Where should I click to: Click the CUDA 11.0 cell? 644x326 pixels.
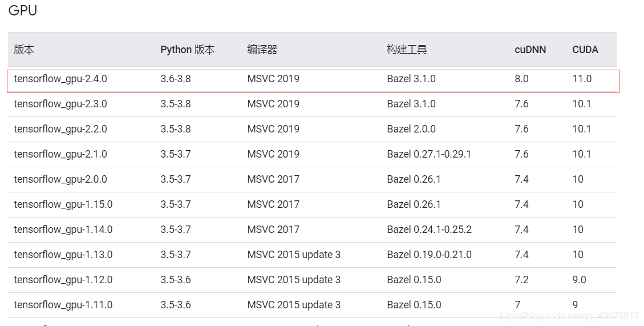[x=582, y=79]
